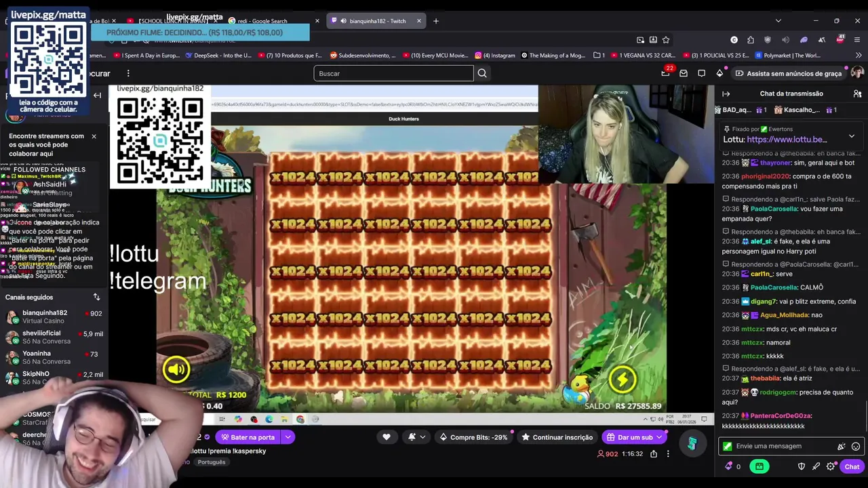Open the bookmark folder labeled 1
Image resolution: width=868 pixels, height=488 pixels.
click(599, 56)
